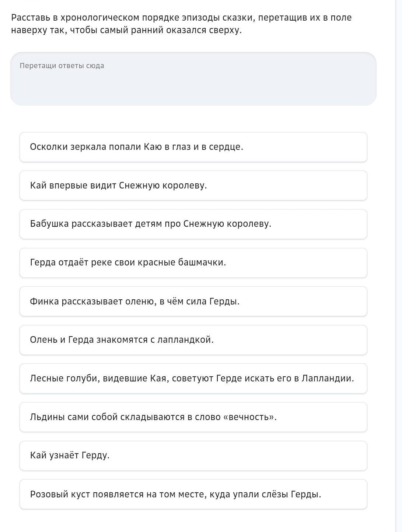Click the episode mentioning слово «вечность»
The height and width of the screenshot is (532, 402).
193,417
